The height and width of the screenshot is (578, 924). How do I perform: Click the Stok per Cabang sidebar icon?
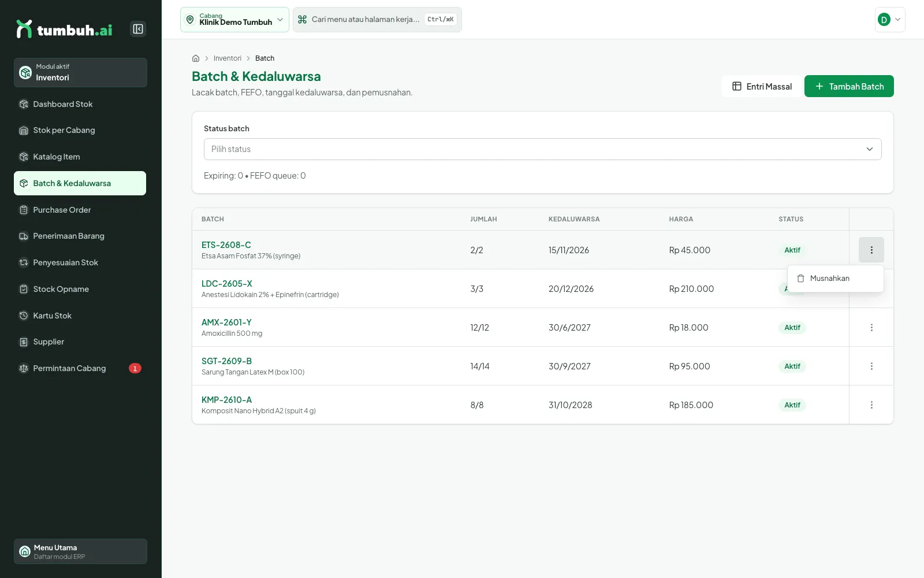24,131
